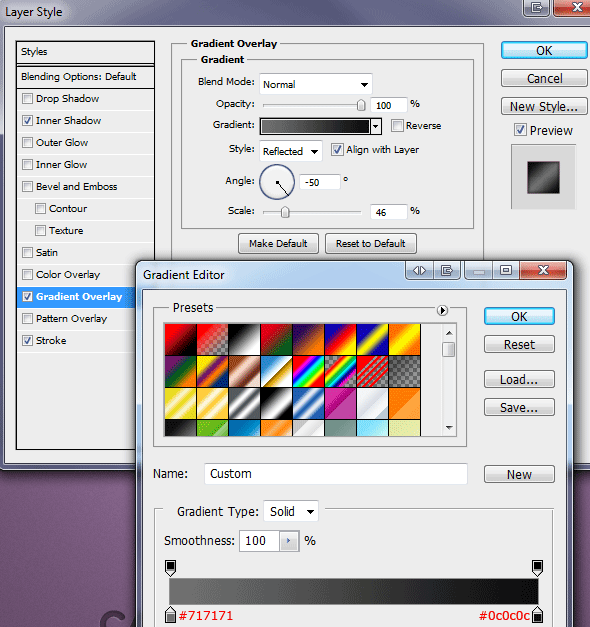Image resolution: width=590 pixels, height=627 pixels.
Task: Pick the black-to-white gradient preset
Action: [x=244, y=340]
